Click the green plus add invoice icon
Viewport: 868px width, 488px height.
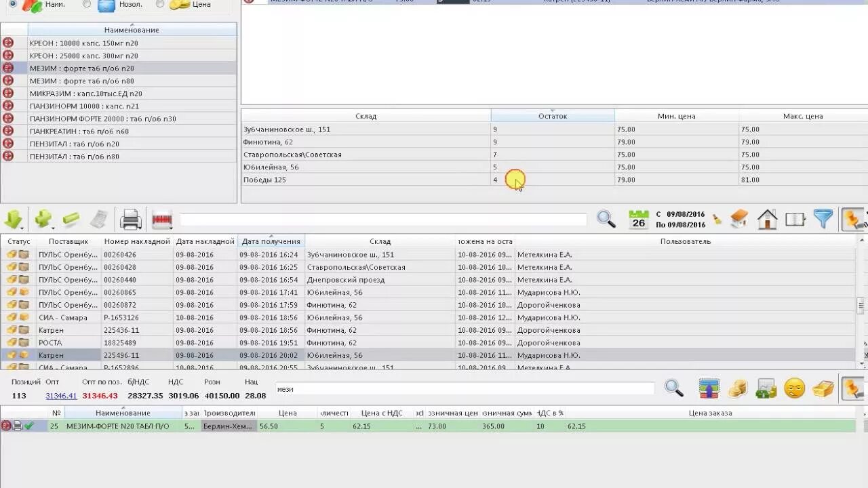(x=42, y=219)
